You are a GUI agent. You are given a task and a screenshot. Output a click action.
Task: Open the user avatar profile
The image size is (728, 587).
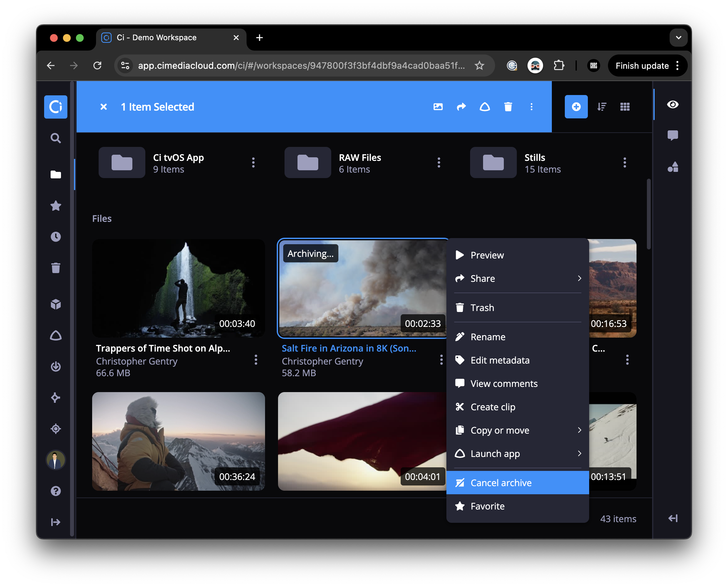pyautogui.click(x=55, y=460)
